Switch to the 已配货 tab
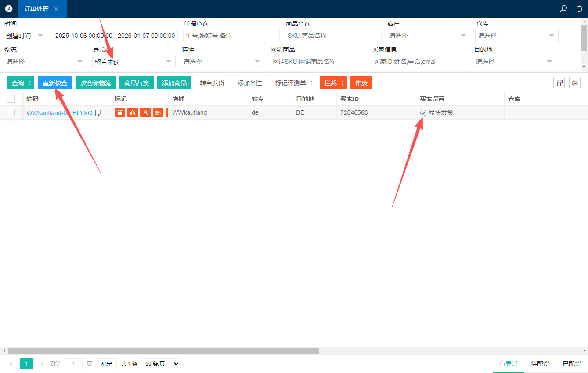This screenshot has width=588, height=373. coord(572,364)
